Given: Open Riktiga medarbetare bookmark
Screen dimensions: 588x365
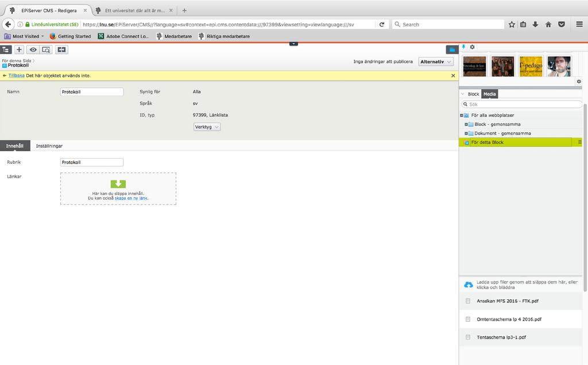Looking at the screenshot, I should tap(224, 36).
